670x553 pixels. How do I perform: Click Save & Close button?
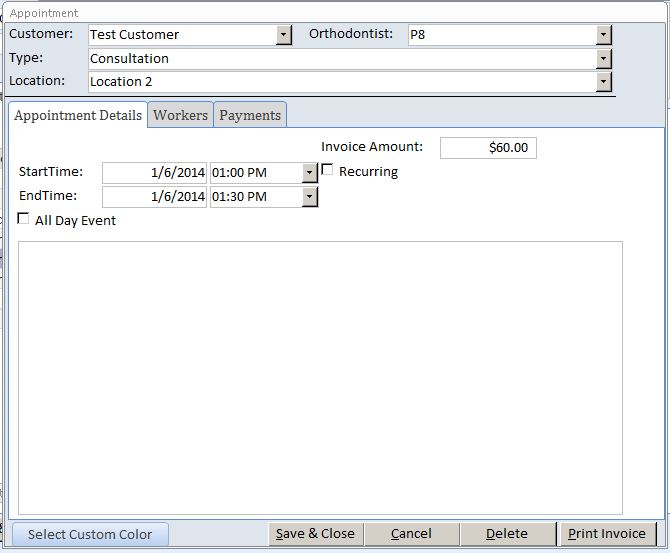[315, 534]
